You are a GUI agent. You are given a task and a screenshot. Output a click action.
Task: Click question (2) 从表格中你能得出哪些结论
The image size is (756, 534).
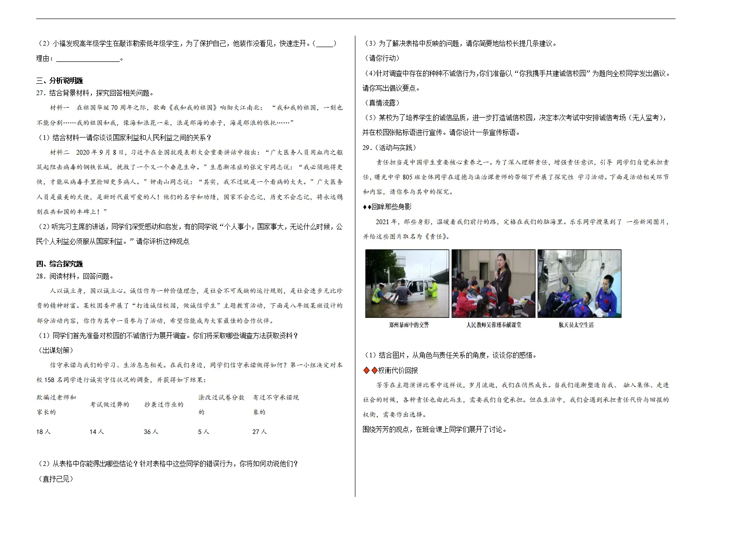(x=168, y=464)
